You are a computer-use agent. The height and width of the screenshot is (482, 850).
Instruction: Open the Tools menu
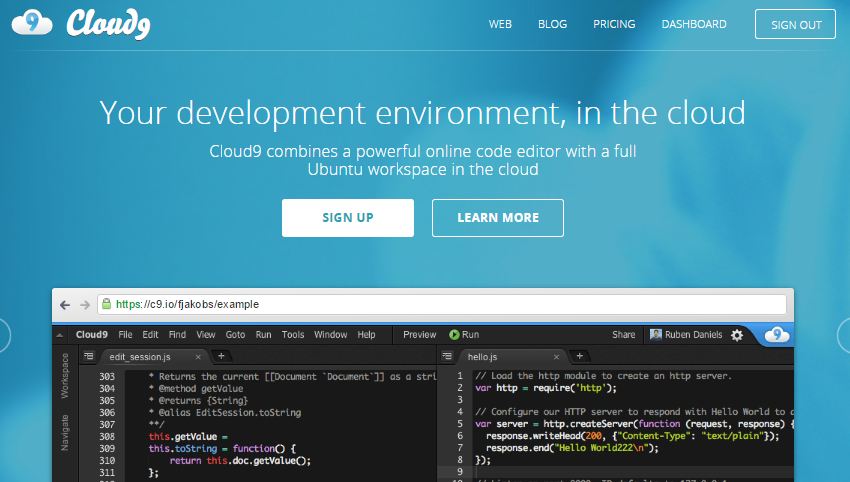coord(293,335)
